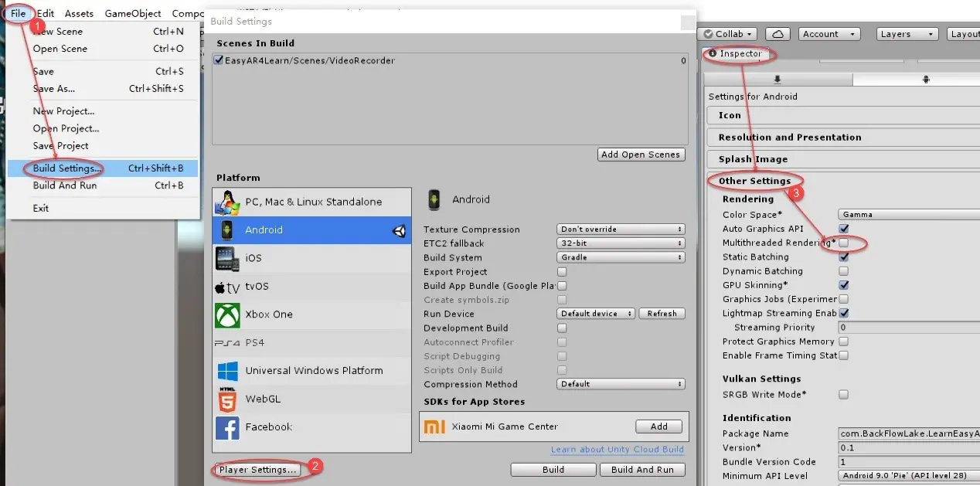Open the Build System Gradle dropdown
The width and height of the screenshot is (980, 486).
[621, 257]
